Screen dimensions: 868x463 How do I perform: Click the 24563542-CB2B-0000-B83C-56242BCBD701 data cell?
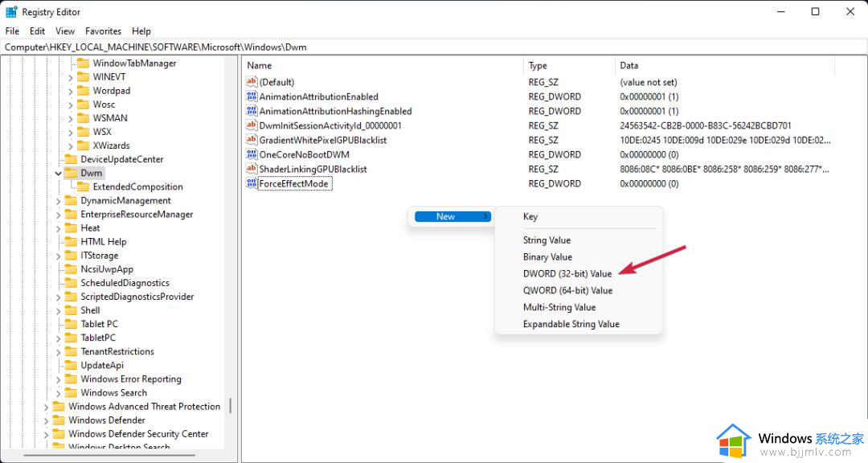[706, 125]
